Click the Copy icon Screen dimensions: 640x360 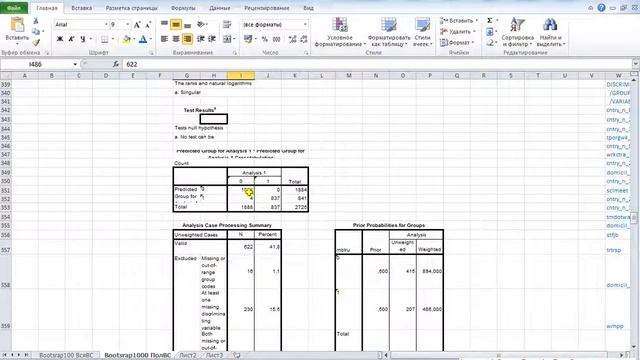click(36, 31)
